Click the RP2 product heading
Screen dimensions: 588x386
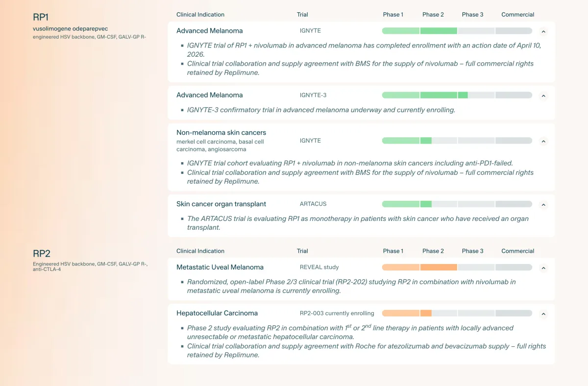(42, 254)
